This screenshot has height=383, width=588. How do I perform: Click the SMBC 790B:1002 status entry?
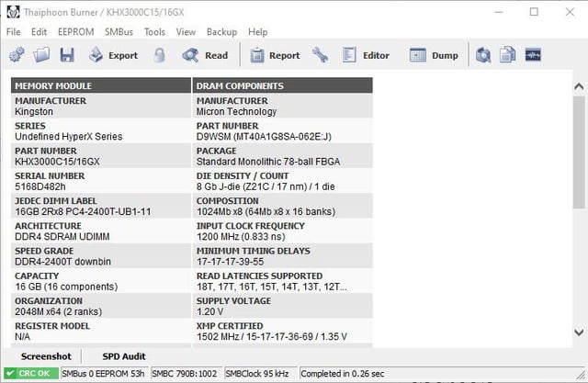pyautogui.click(x=185, y=374)
